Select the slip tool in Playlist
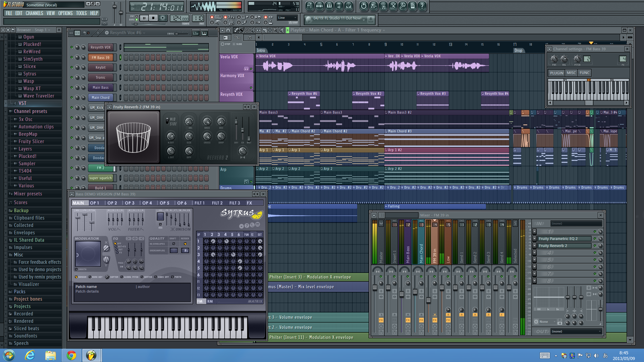The height and width of the screenshot is (362, 644). coord(259,30)
